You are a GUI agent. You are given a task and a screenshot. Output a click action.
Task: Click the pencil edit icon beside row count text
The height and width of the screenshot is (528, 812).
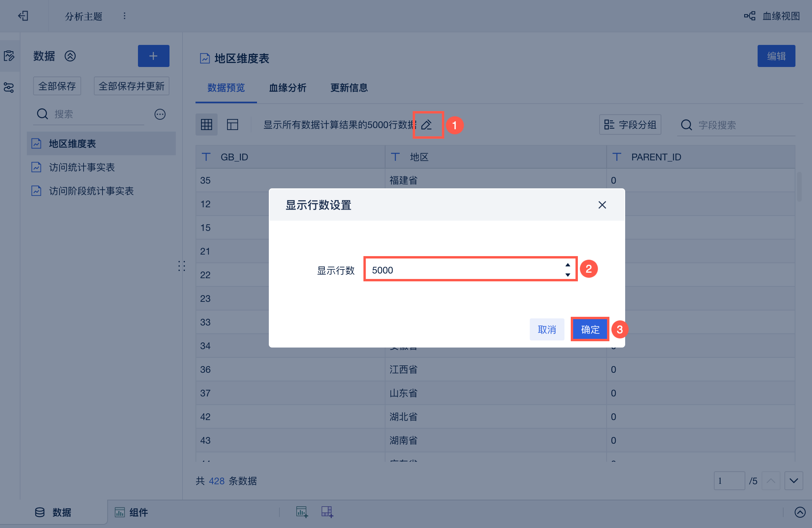coord(427,125)
